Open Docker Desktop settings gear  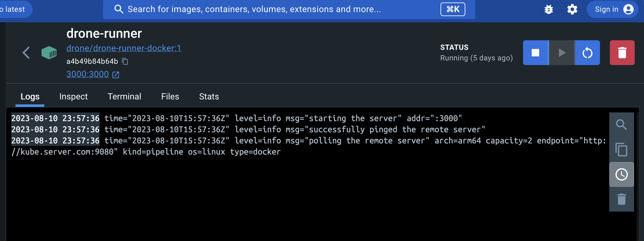pos(572,10)
